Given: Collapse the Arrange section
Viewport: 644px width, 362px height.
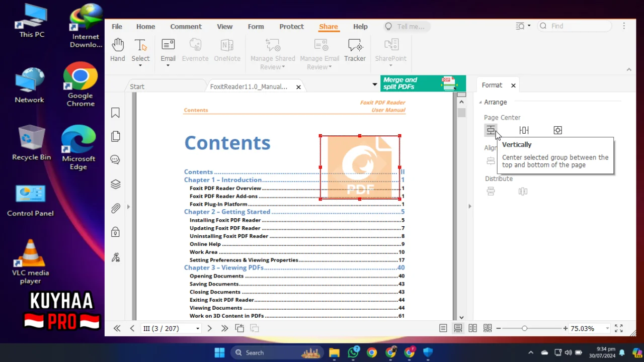Looking at the screenshot, I should pos(480,102).
